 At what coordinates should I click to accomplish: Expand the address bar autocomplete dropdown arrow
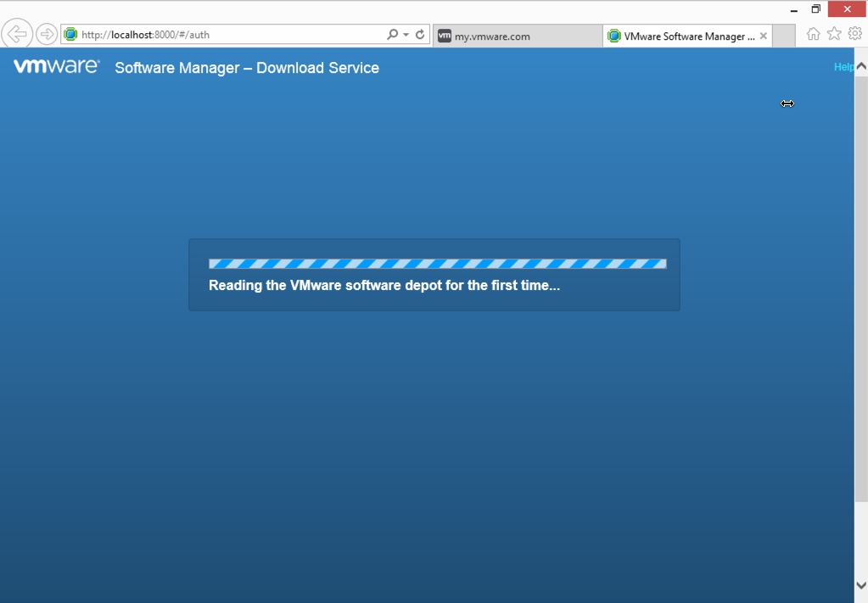(406, 35)
